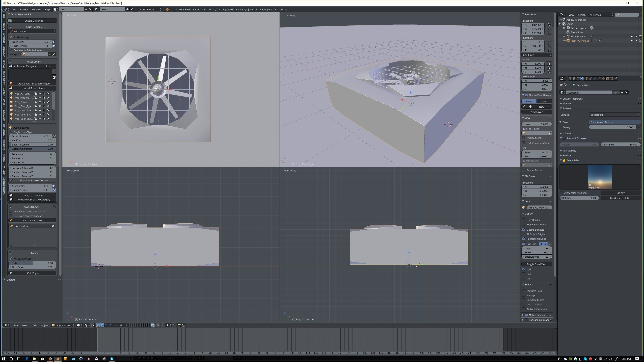Screen dimensions: 644x362
Task: Open the Constraints properties tab chain icon
Action: (591, 78)
